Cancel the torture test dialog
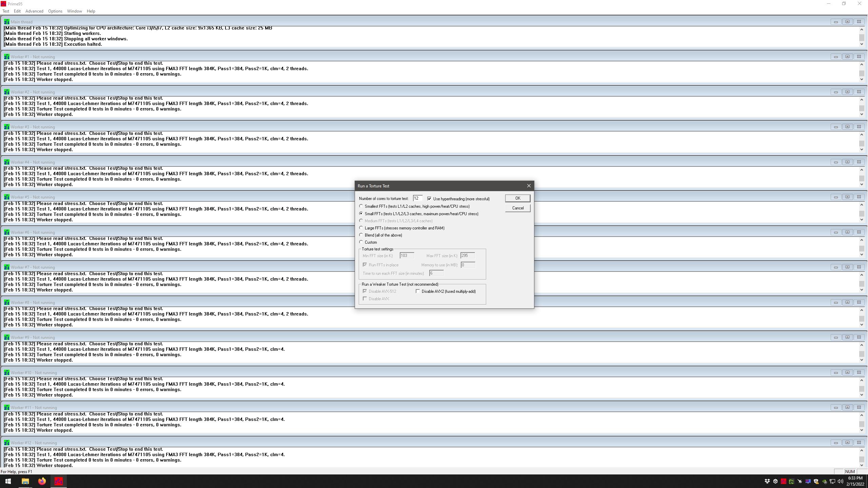Viewport: 868px width, 488px height. click(x=517, y=208)
